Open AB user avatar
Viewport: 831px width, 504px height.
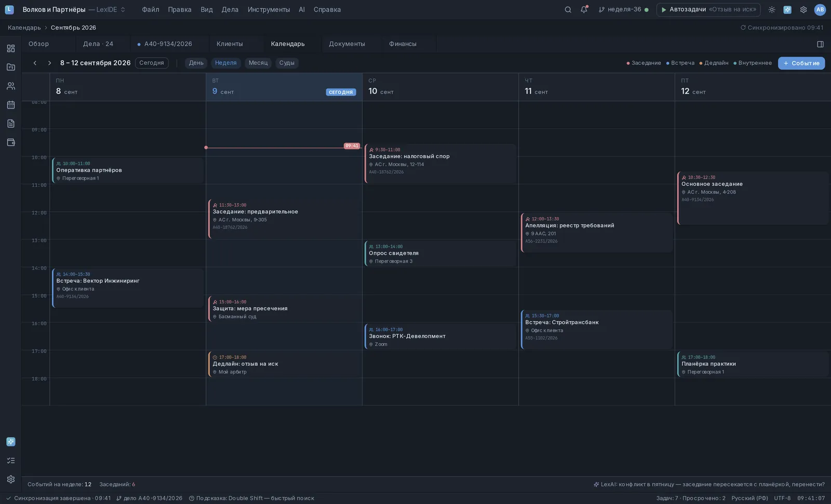[820, 9]
